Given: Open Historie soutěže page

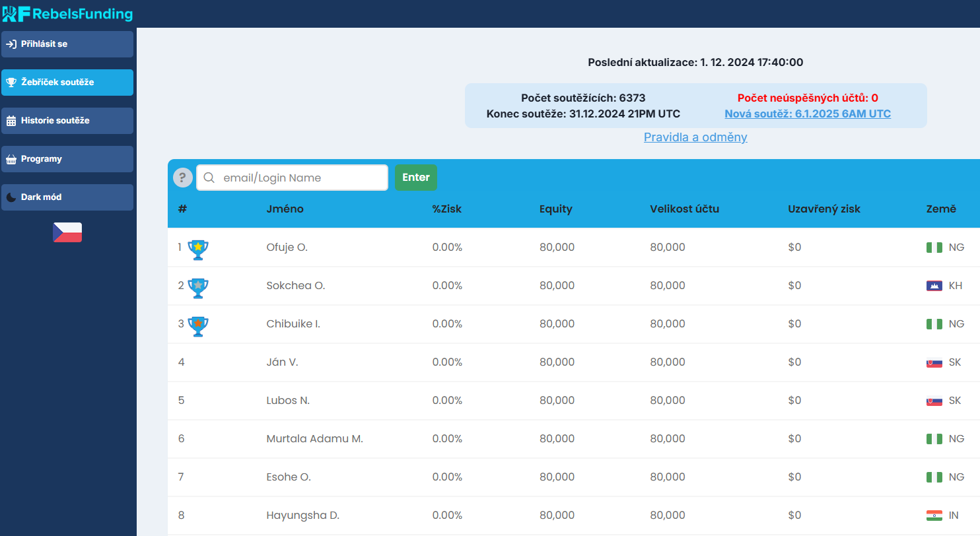Looking at the screenshot, I should tap(67, 121).
